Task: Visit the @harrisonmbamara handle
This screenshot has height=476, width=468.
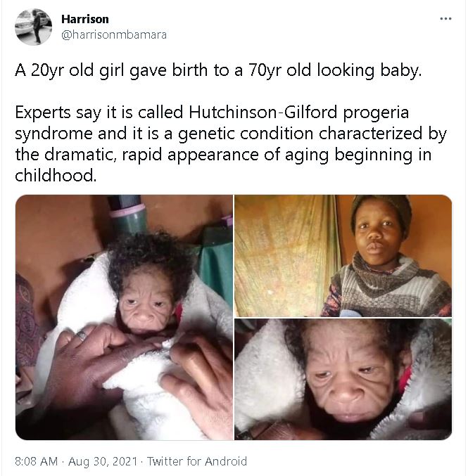Action: 114,34
